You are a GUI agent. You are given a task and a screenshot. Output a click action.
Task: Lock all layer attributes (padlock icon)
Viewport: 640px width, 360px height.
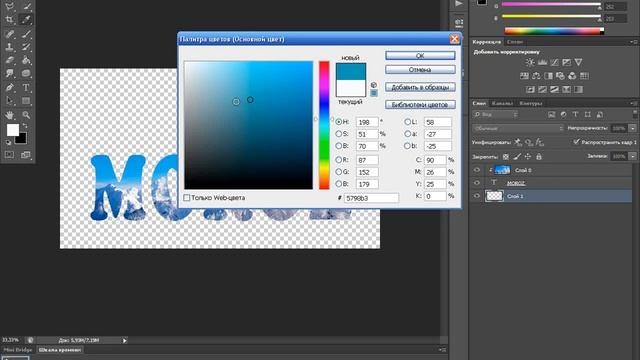click(539, 156)
